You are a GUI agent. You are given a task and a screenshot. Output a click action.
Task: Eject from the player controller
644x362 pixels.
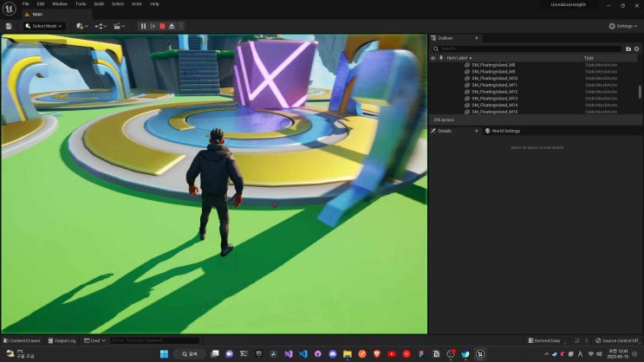(172, 26)
